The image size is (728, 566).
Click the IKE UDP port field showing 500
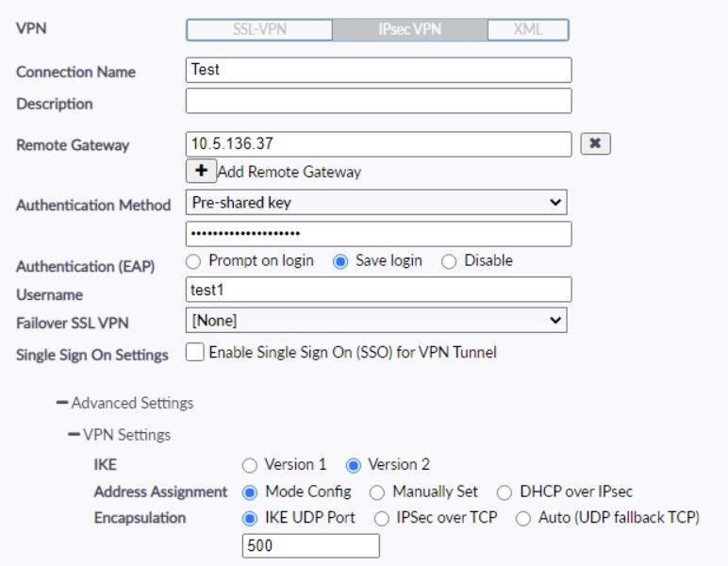pos(310,545)
